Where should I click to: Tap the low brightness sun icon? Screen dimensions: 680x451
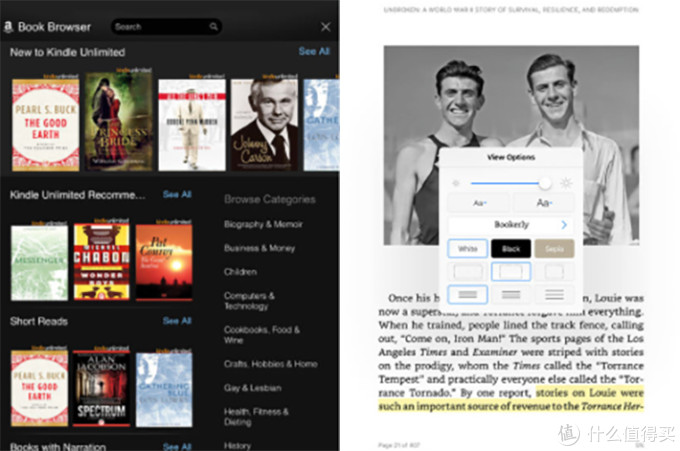[x=456, y=183]
